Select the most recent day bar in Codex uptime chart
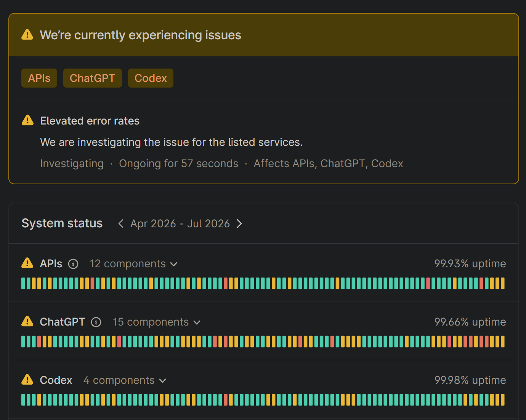The height and width of the screenshot is (420, 526). point(503,400)
